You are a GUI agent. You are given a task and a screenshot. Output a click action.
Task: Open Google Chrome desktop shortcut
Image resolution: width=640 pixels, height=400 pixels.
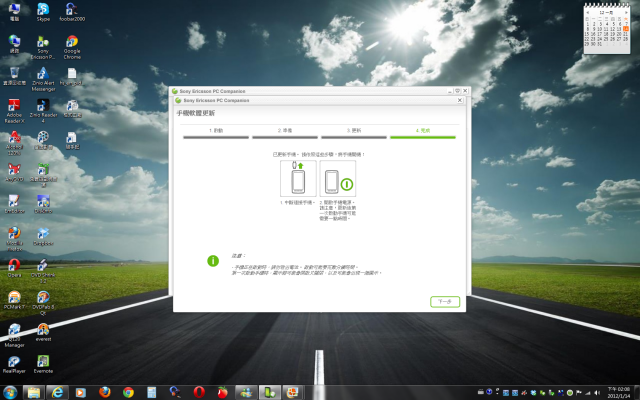72,47
